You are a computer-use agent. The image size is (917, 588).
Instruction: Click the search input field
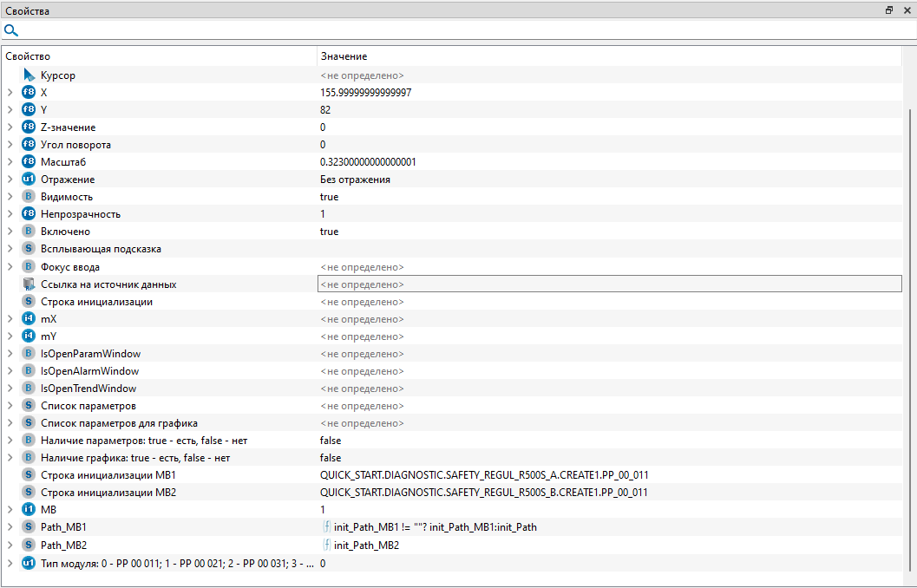tap(460, 30)
